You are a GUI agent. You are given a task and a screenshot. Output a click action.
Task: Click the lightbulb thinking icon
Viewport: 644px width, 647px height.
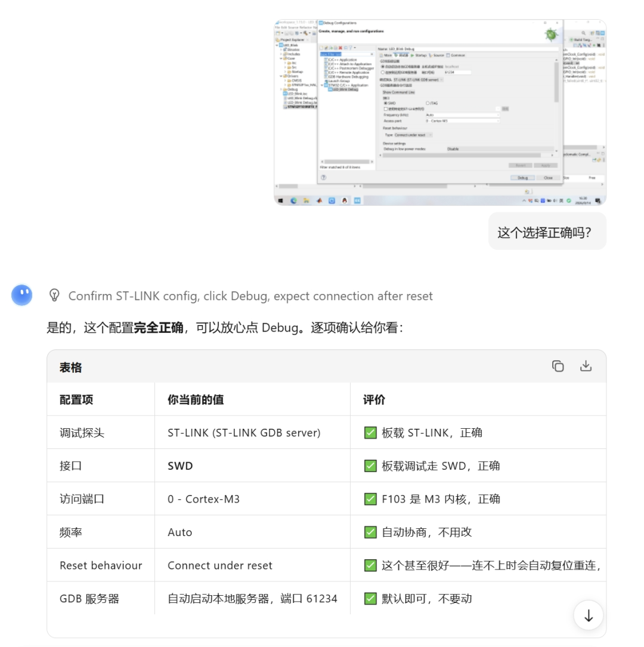[x=54, y=295]
